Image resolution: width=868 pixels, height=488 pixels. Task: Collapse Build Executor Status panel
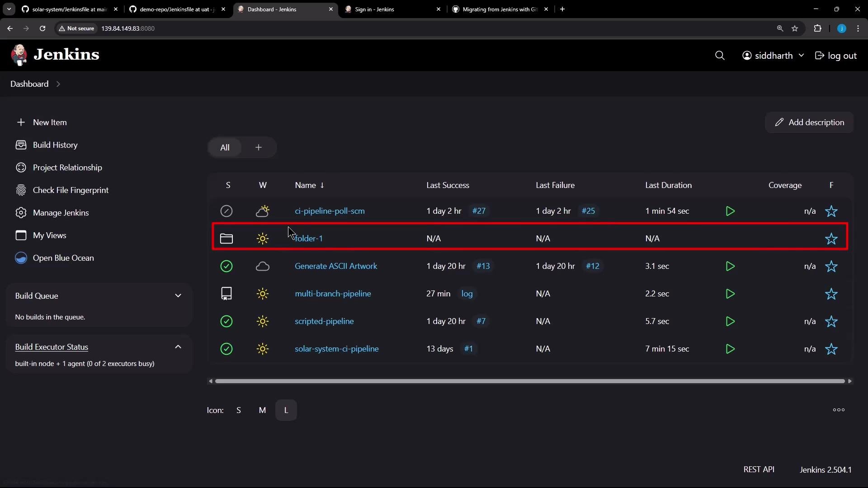(178, 347)
